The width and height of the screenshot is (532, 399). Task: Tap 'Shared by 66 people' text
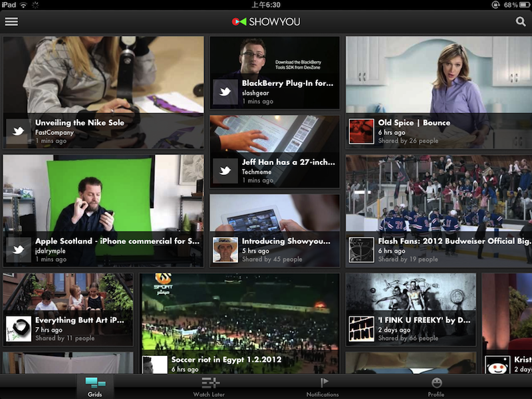[x=408, y=338]
